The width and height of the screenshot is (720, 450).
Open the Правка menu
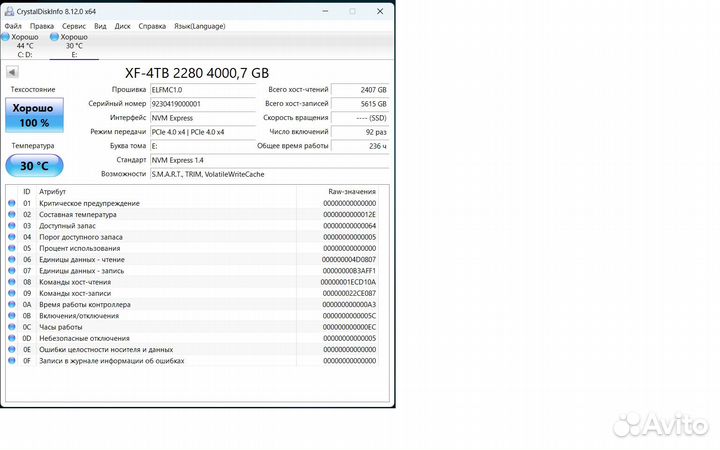point(42,26)
